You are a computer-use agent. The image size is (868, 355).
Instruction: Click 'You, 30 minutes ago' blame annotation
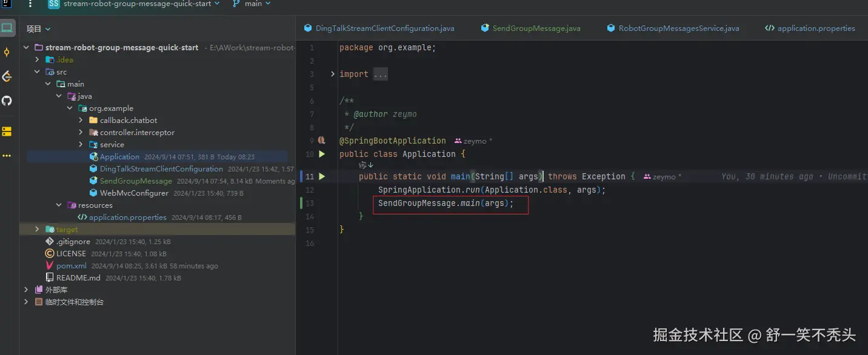point(767,176)
